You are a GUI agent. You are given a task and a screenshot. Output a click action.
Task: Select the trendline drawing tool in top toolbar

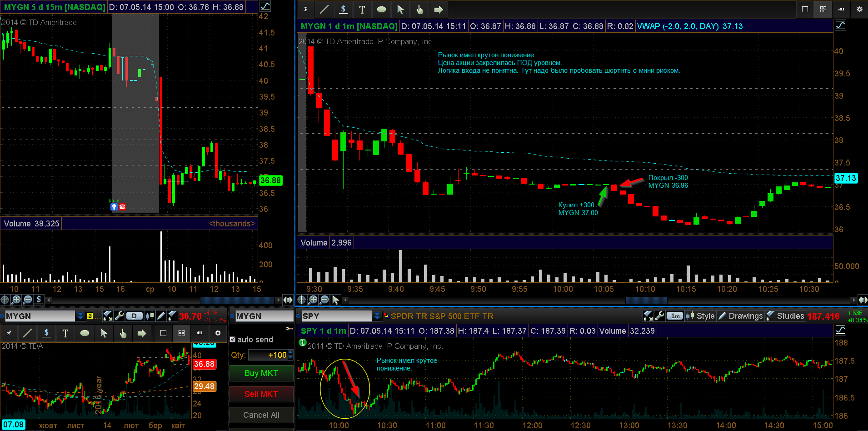[324, 9]
